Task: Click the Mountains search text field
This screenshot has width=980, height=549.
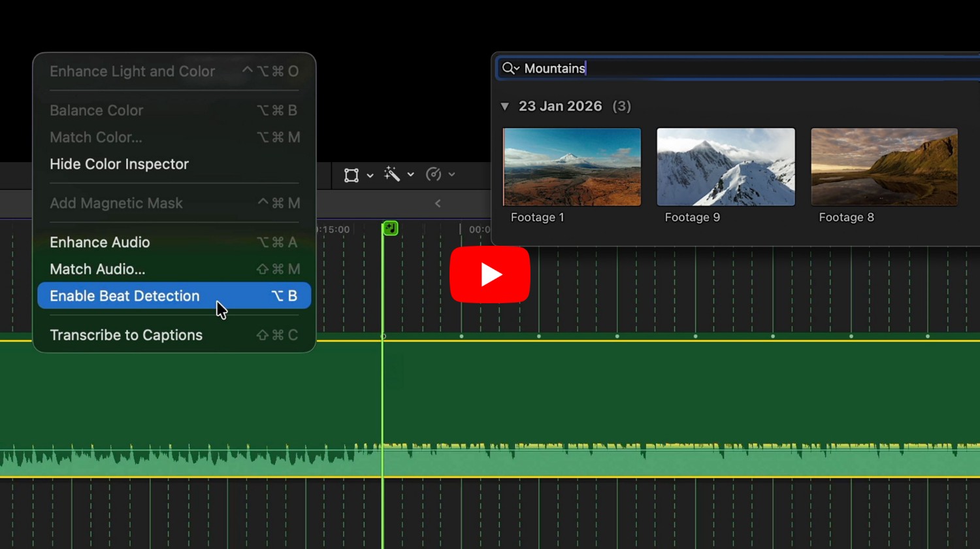Action: click(x=719, y=69)
